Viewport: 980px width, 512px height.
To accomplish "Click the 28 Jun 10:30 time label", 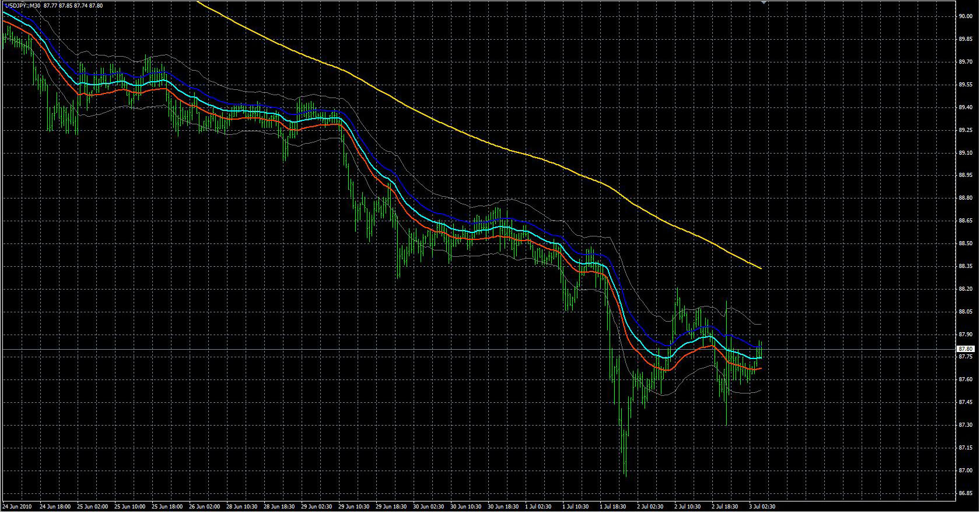I will tap(242, 507).
